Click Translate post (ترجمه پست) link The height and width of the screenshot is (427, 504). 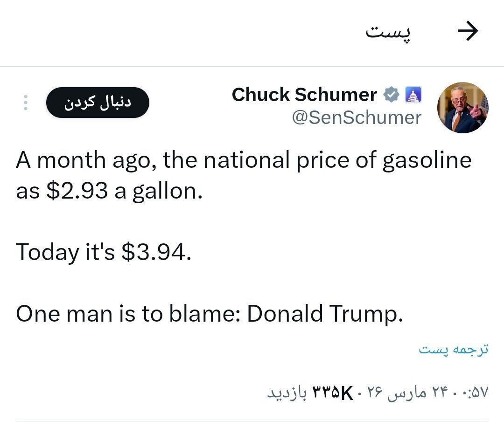(453, 350)
